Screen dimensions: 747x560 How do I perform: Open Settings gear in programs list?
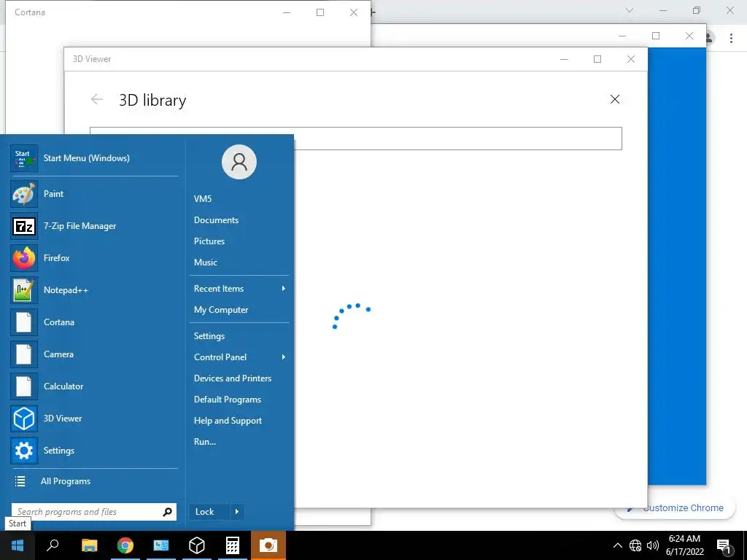[94, 451]
